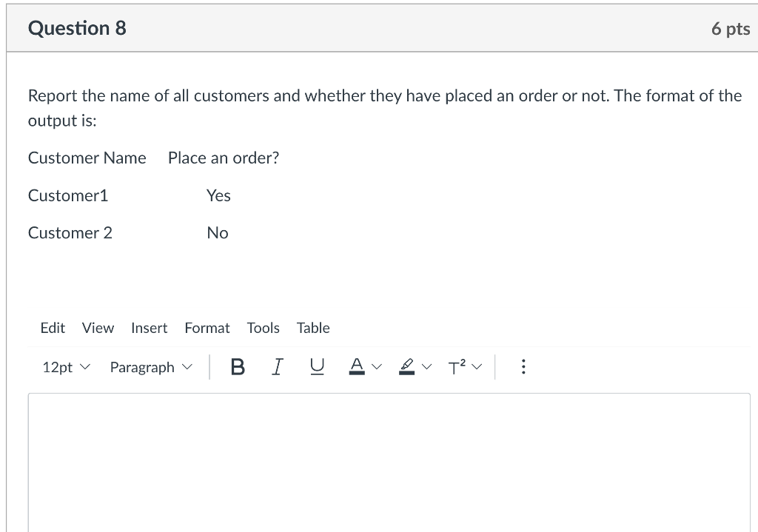This screenshot has width=758, height=532.
Task: Open the Table menu
Action: point(313,328)
